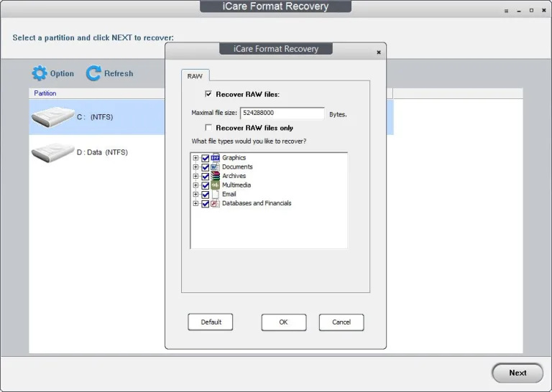Viewport: 552px width, 392px height.
Task: Select the C: drive icon
Action: tap(52, 117)
